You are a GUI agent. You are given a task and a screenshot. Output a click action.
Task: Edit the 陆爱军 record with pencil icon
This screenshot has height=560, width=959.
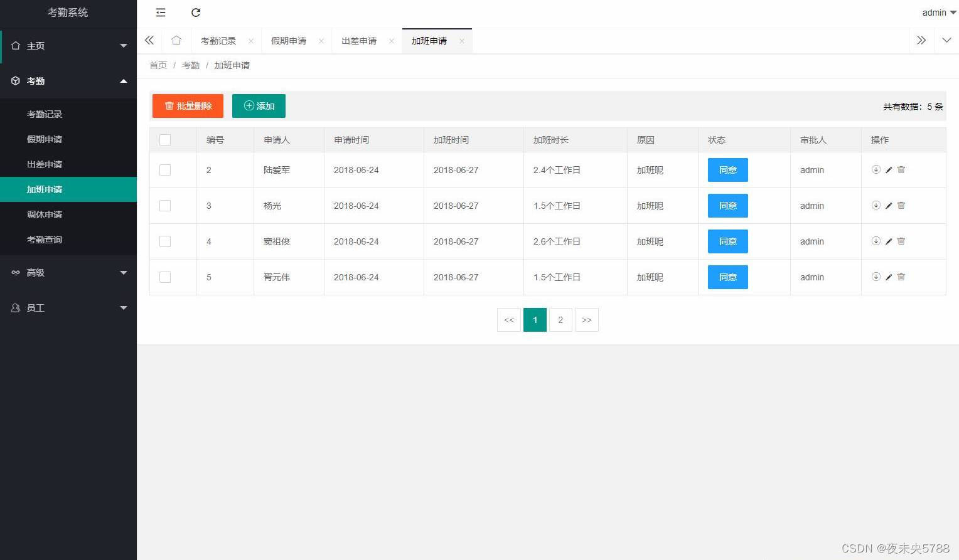(889, 170)
